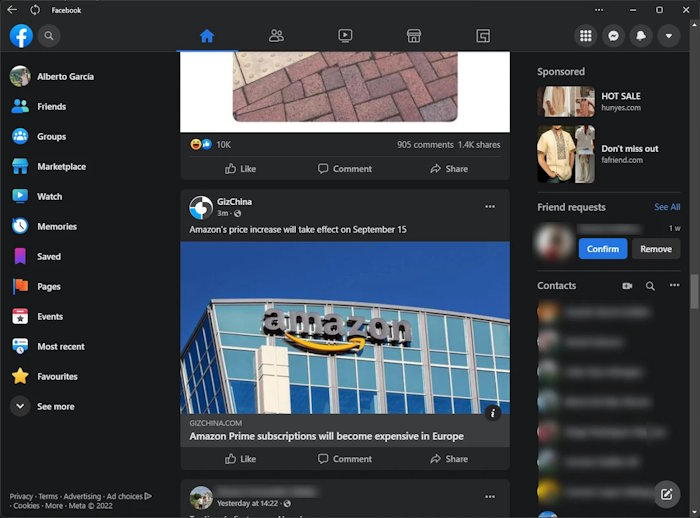Open options menu on GizChina post
Screen dimensions: 700x518
490,206
